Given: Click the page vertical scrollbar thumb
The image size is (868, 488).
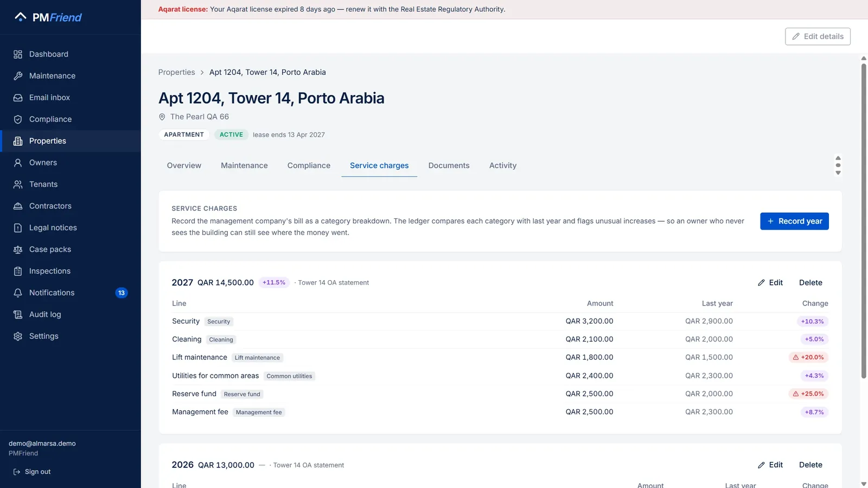Looking at the screenshot, I should [864, 221].
